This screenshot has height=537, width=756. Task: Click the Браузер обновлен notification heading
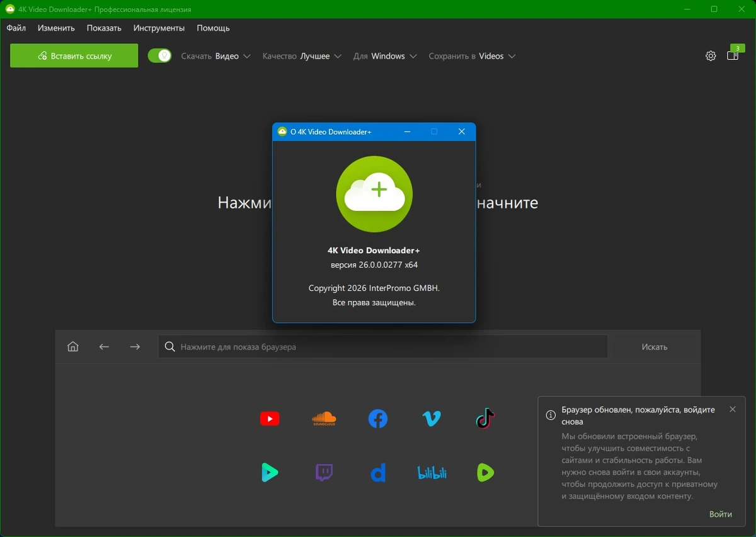click(638, 415)
